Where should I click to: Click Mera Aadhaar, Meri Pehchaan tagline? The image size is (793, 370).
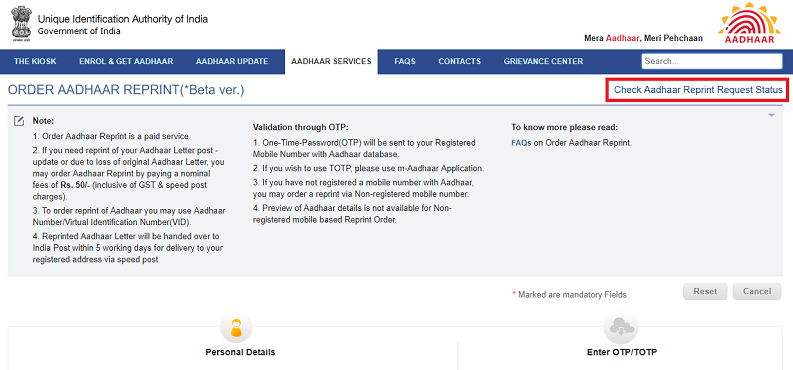coord(643,38)
